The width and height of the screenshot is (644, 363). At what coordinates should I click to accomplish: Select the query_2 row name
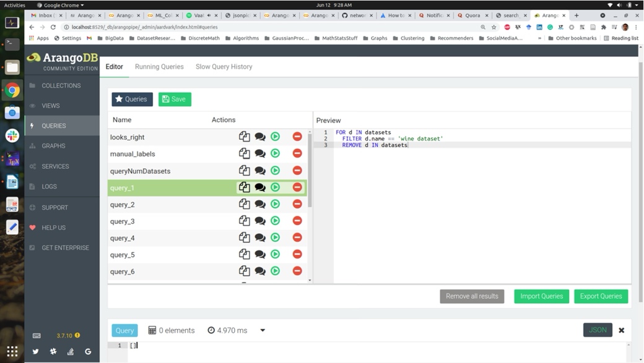coord(123,205)
